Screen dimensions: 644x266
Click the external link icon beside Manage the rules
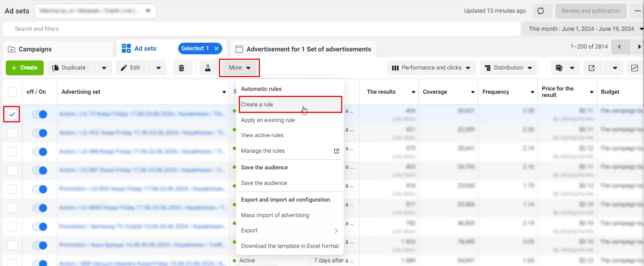pyautogui.click(x=336, y=151)
